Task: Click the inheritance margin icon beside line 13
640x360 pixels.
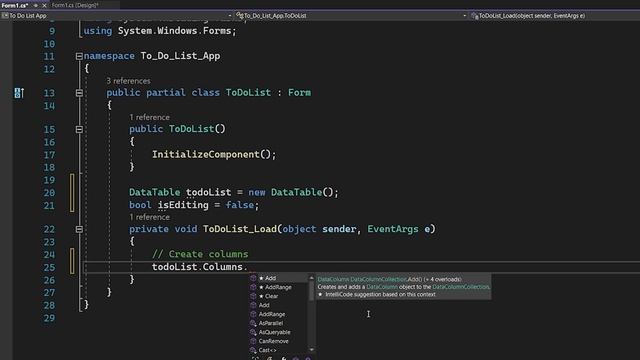Action: [x=19, y=93]
